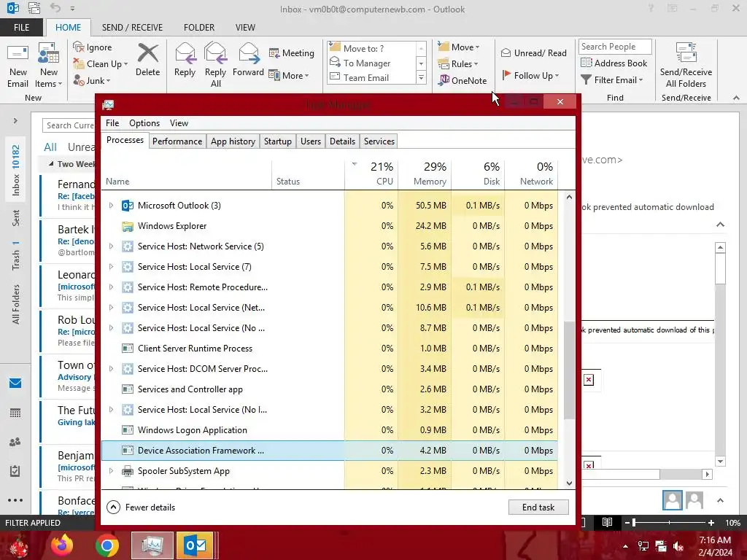
Task: Switch to the App history tab
Action: 233,141
